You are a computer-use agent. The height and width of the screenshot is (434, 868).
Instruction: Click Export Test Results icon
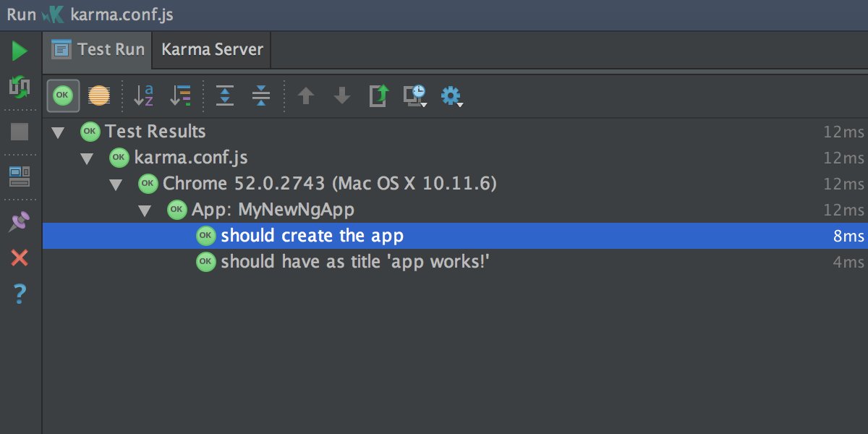pyautogui.click(x=379, y=95)
